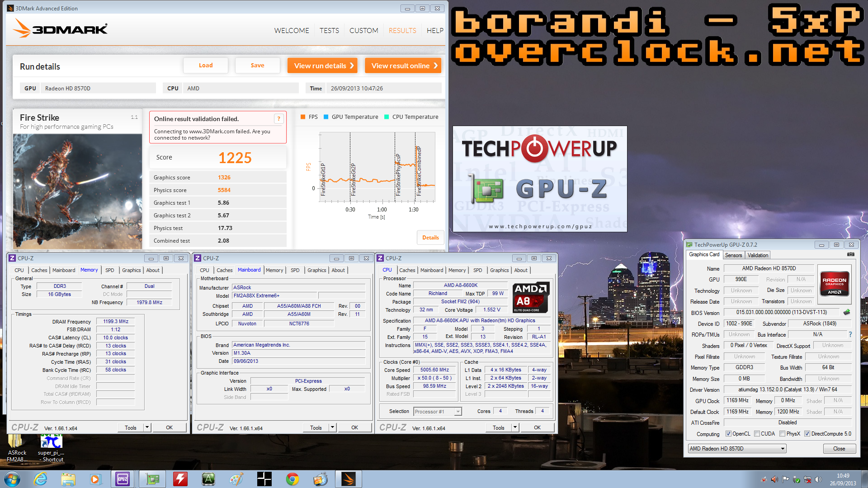The width and height of the screenshot is (868, 488).
Task: Open the stopwatch photo taskbar icon
Action: tap(321, 479)
